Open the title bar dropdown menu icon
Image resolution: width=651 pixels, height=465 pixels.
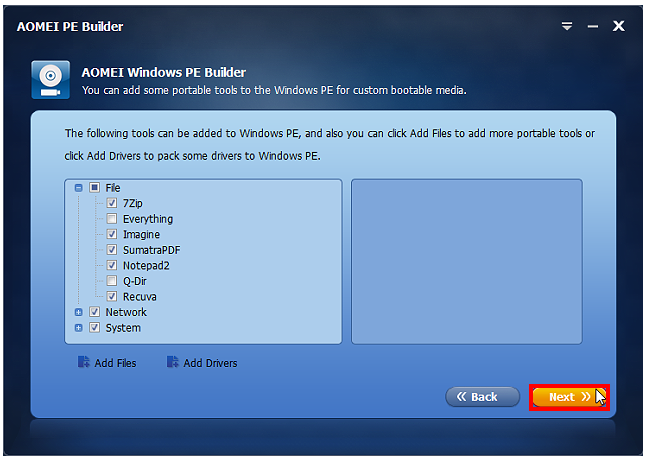567,26
